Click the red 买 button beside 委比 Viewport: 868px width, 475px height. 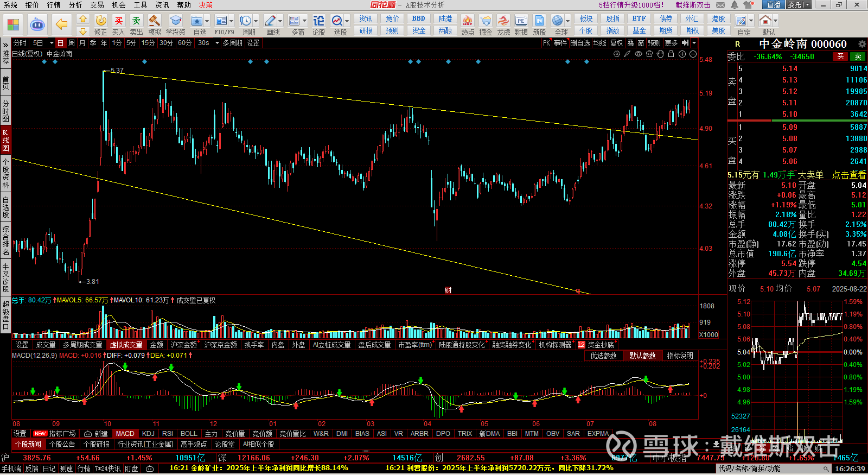click(840, 56)
